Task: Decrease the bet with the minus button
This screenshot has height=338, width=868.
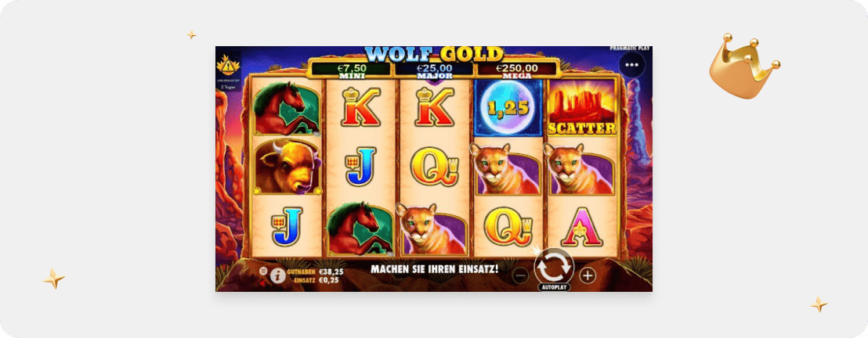Action: click(520, 275)
